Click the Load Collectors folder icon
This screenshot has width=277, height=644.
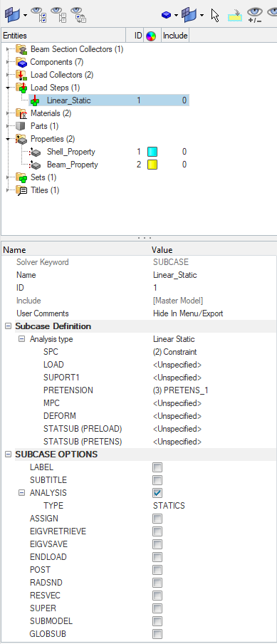[22, 75]
